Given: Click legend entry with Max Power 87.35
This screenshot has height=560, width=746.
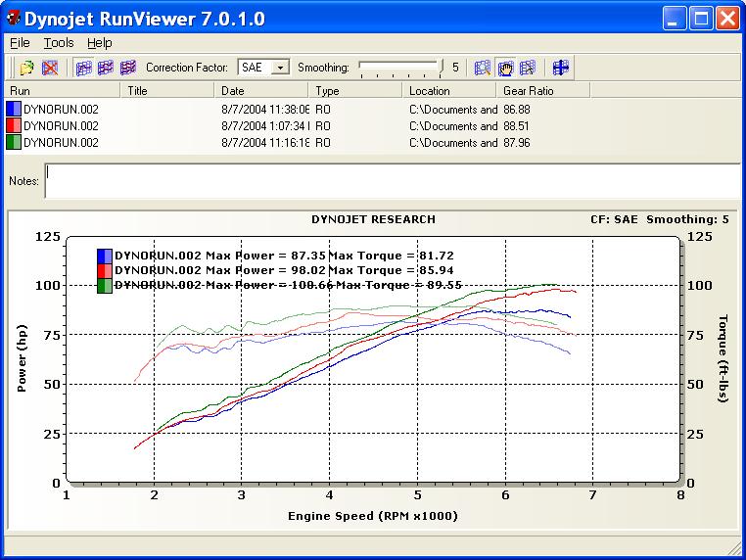Looking at the screenshot, I should coord(285,256).
